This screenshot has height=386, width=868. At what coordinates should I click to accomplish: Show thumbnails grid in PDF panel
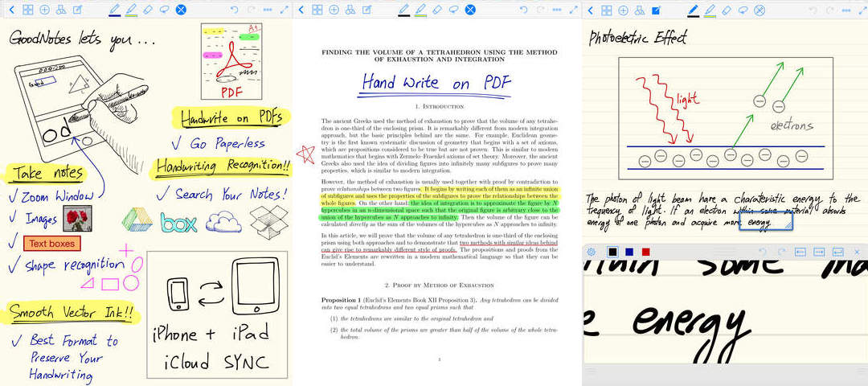point(317,10)
